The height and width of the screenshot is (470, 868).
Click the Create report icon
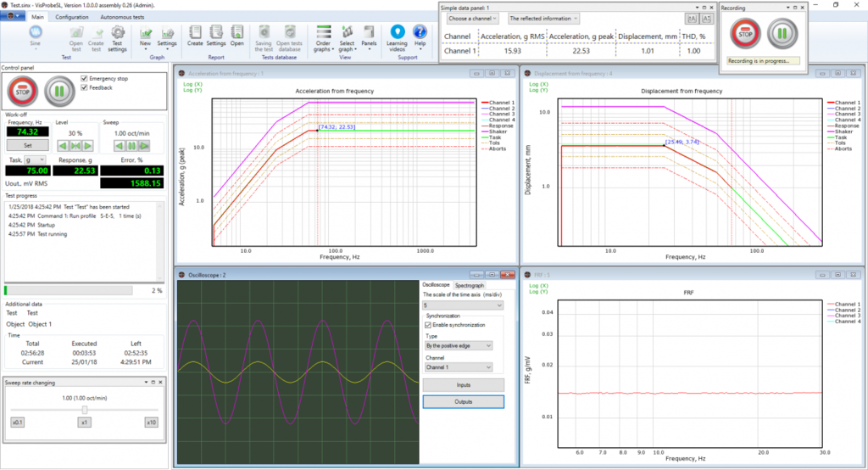tap(195, 34)
